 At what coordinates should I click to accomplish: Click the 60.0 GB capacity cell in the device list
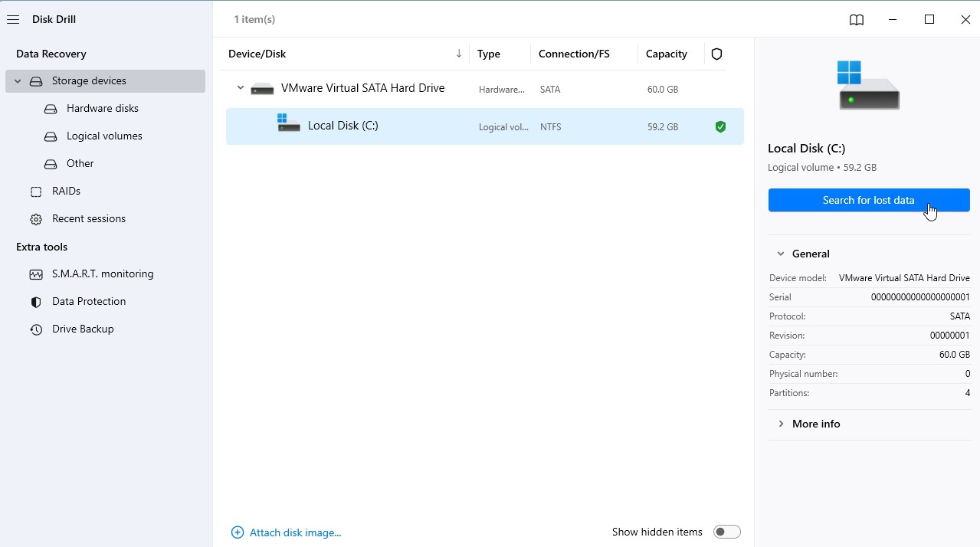[663, 90]
